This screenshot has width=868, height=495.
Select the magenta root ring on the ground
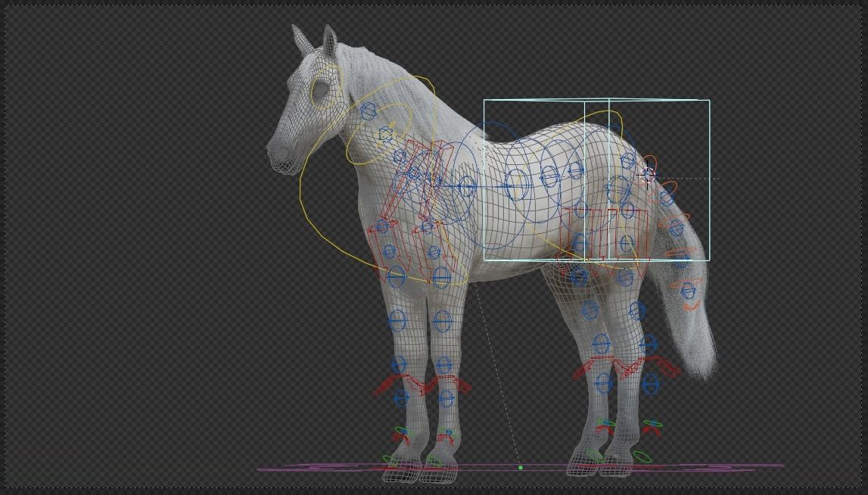521,469
